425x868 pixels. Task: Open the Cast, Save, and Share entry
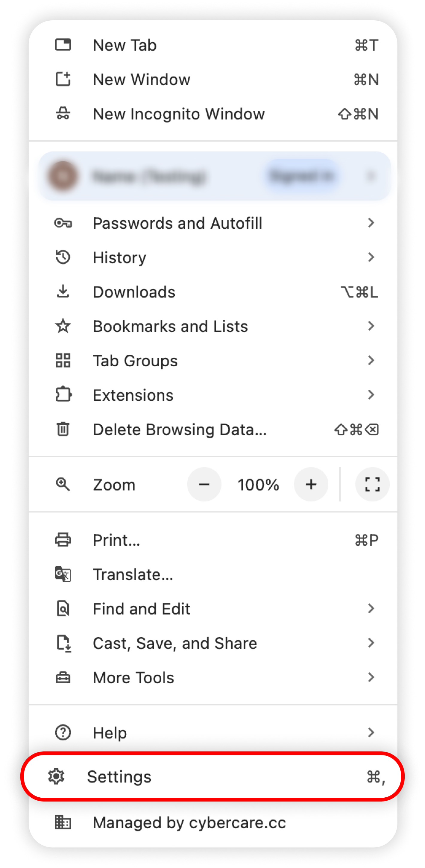point(213,643)
